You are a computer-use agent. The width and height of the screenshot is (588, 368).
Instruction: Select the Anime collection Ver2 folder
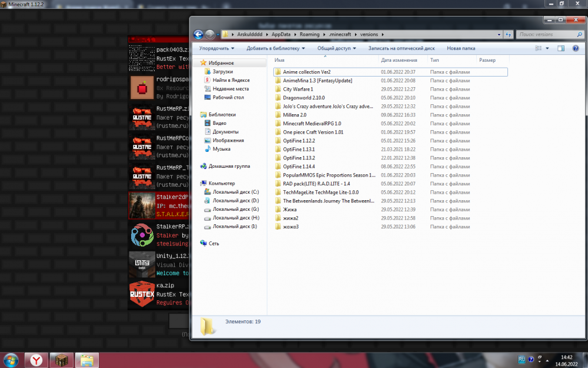coord(390,72)
